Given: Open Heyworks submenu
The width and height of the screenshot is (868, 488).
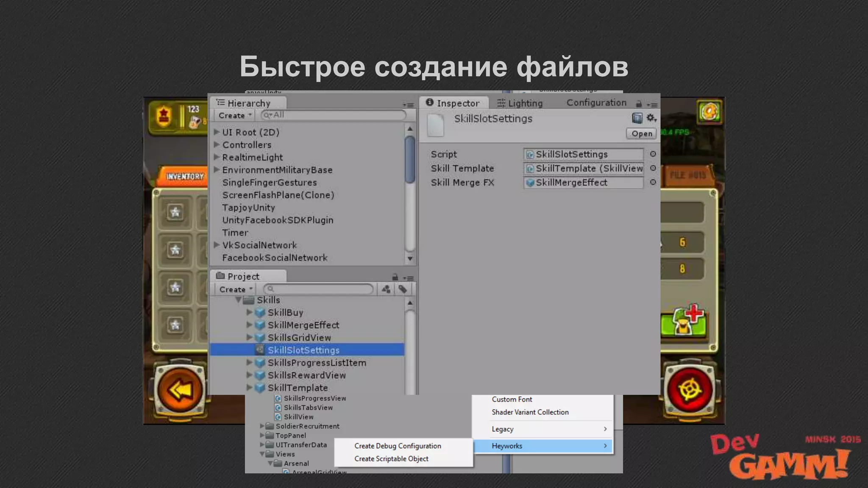Looking at the screenshot, I should click(543, 446).
